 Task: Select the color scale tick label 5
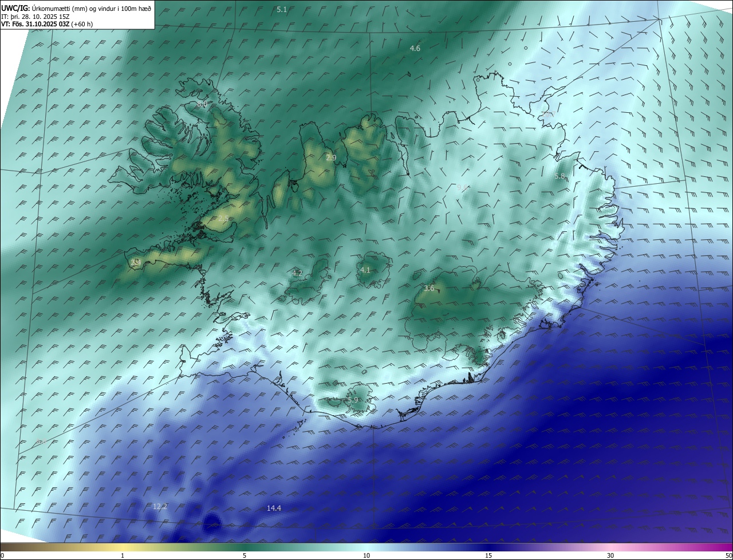(x=245, y=555)
